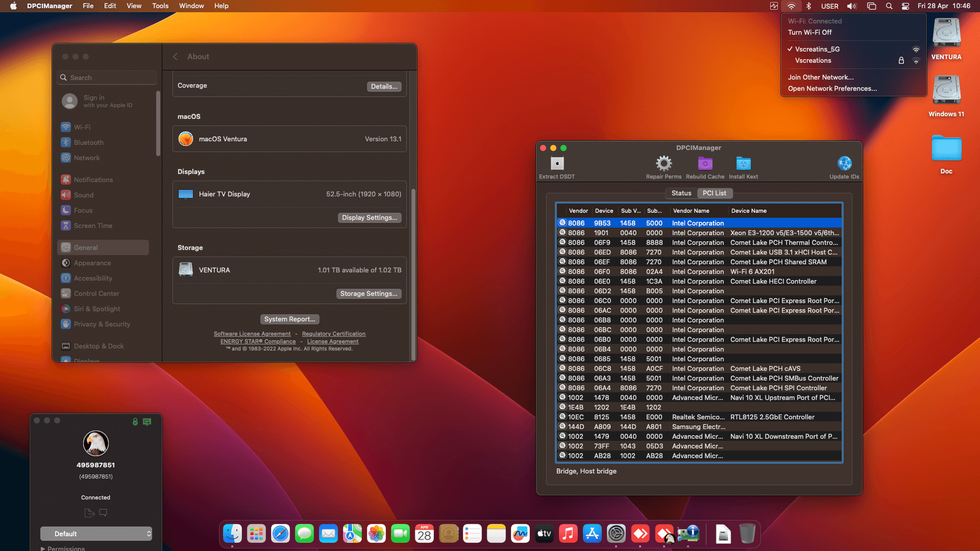980x551 pixels.
Task: Switch to the Status tab
Action: (681, 193)
